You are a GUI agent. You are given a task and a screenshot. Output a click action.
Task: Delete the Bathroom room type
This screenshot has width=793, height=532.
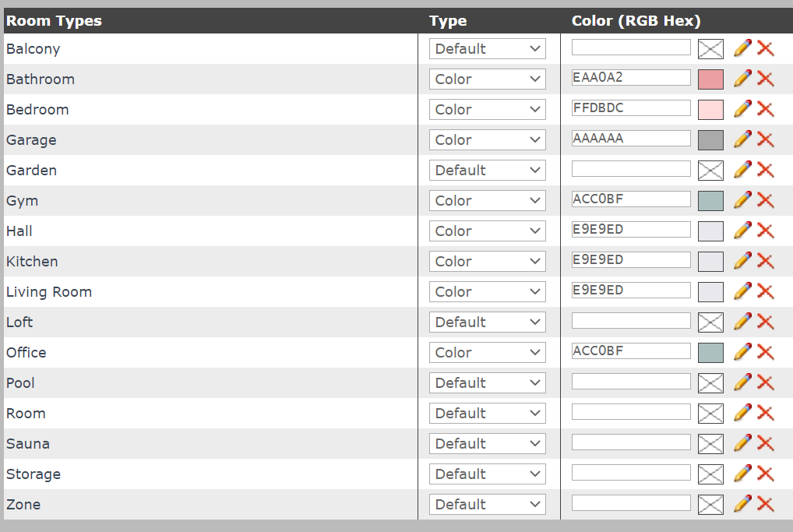pos(766,79)
